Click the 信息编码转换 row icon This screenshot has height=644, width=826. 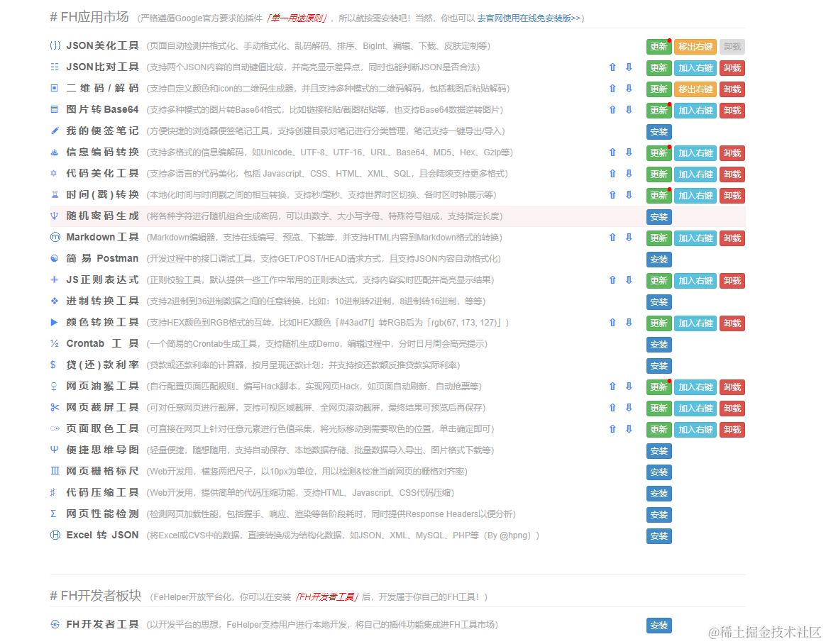(x=55, y=152)
